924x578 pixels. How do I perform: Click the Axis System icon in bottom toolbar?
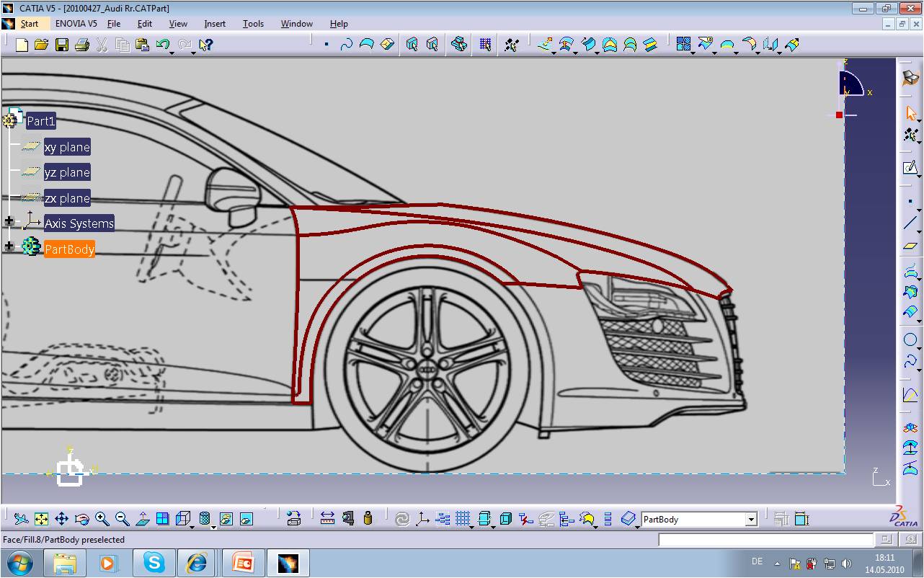tap(422, 518)
